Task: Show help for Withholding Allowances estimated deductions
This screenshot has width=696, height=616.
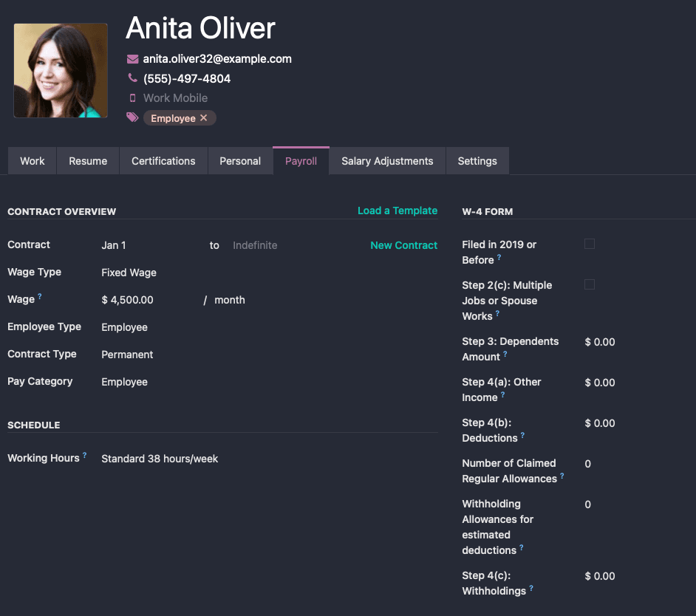Action: point(521,547)
